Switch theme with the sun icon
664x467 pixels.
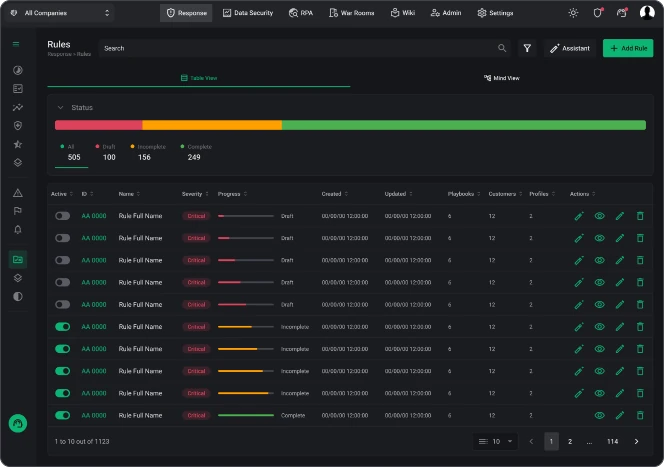coord(573,13)
